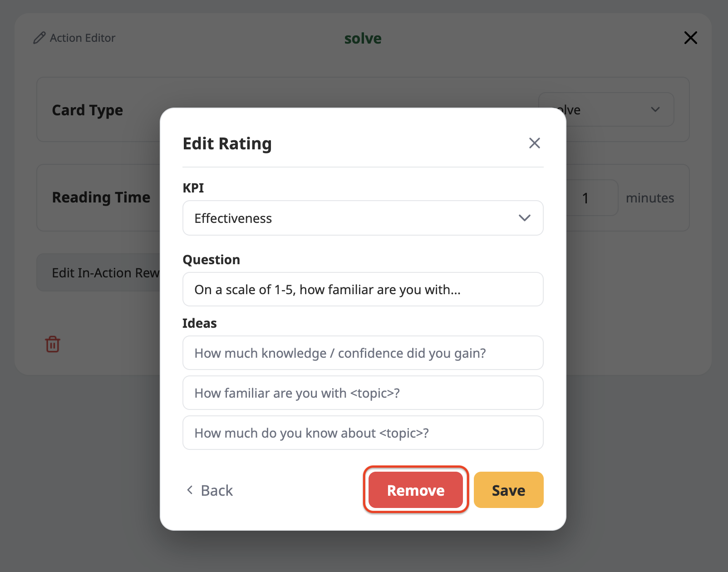The height and width of the screenshot is (572, 728).
Task: Expand the KPI dropdown chevron arrow
Action: (x=524, y=218)
